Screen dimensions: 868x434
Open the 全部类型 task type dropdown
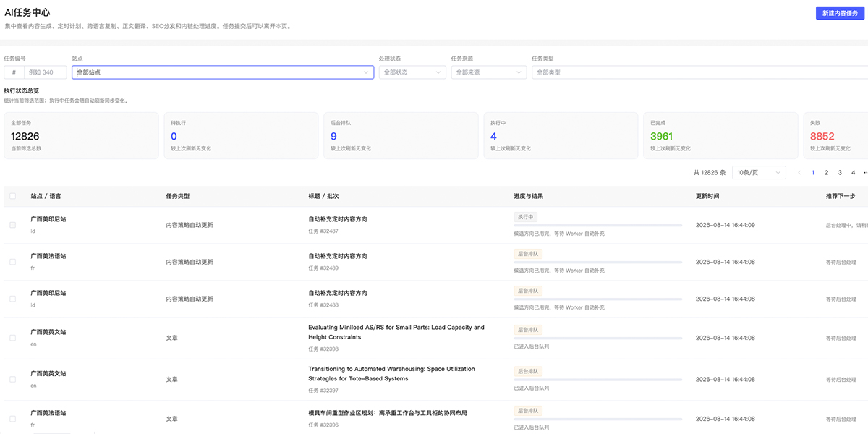tap(699, 72)
